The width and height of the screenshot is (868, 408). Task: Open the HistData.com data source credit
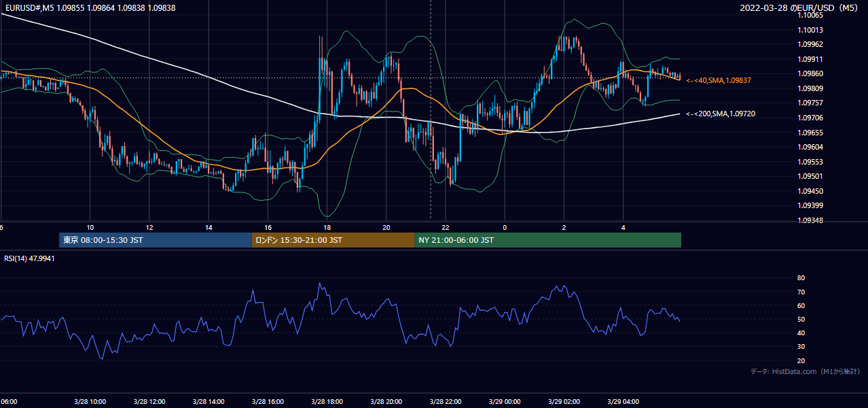pos(806,371)
